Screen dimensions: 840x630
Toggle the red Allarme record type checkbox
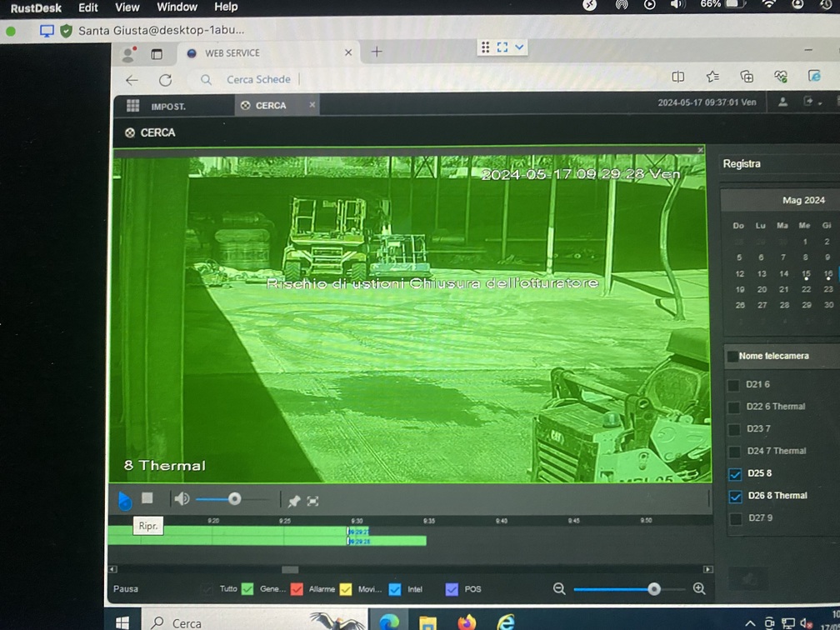point(297,589)
